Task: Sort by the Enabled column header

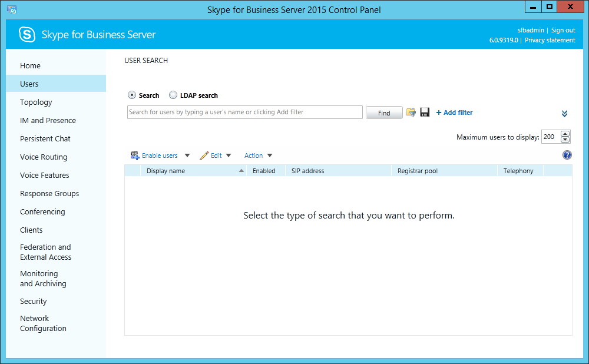Action: point(266,171)
